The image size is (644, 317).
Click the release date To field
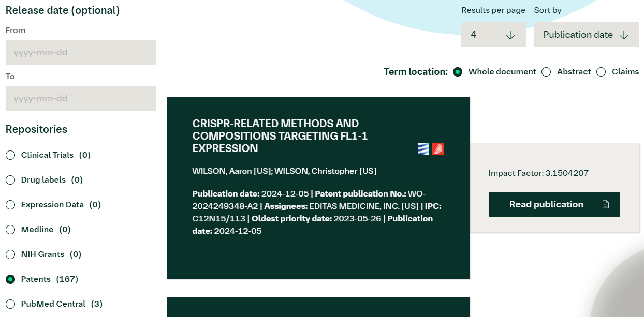tap(81, 98)
